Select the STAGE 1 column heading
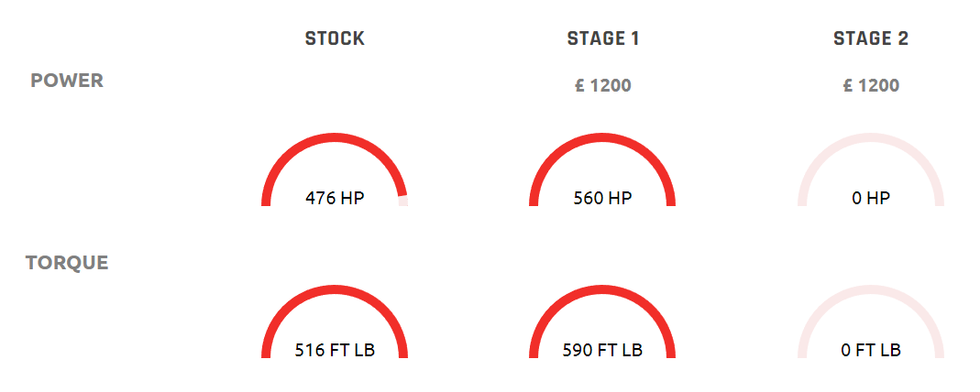The height and width of the screenshot is (392, 980). (x=602, y=38)
